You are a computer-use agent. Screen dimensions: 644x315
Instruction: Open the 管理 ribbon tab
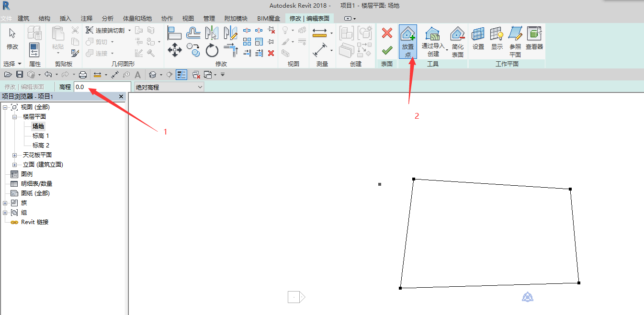(x=209, y=19)
